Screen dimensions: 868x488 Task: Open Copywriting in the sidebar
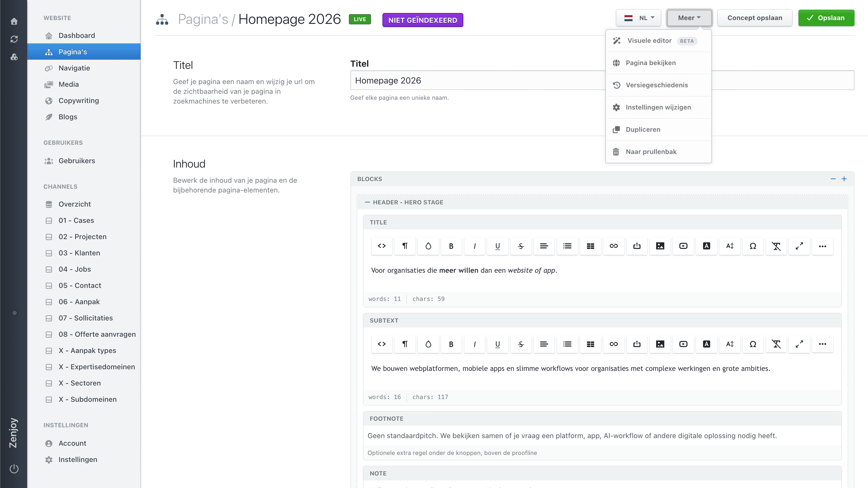click(x=84, y=100)
